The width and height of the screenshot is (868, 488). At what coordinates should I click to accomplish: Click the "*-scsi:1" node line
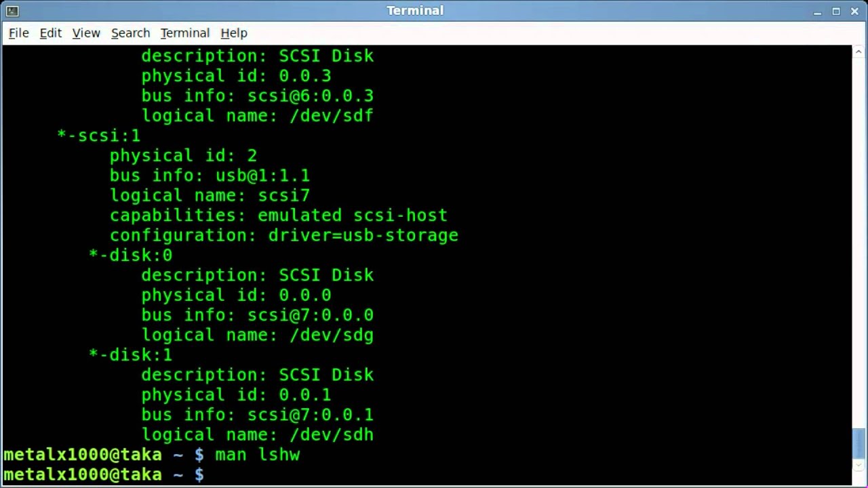coord(99,136)
